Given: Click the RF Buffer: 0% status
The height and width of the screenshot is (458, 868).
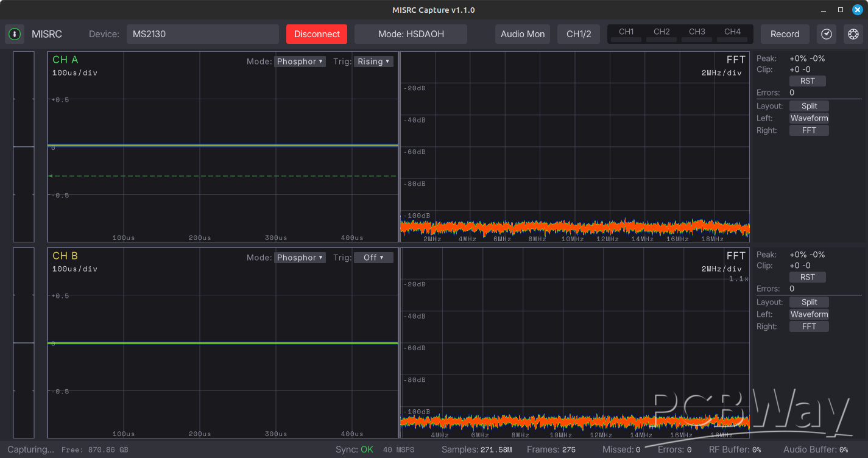Looking at the screenshot, I should click(735, 449).
